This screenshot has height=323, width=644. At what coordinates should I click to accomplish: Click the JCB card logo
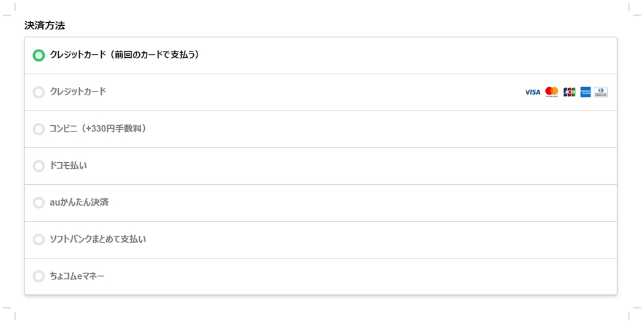point(569,92)
